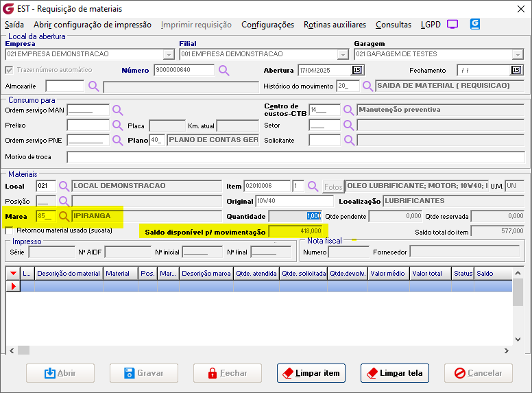532x393 pixels.
Task: Click the Marca code field
Action: coord(46,216)
